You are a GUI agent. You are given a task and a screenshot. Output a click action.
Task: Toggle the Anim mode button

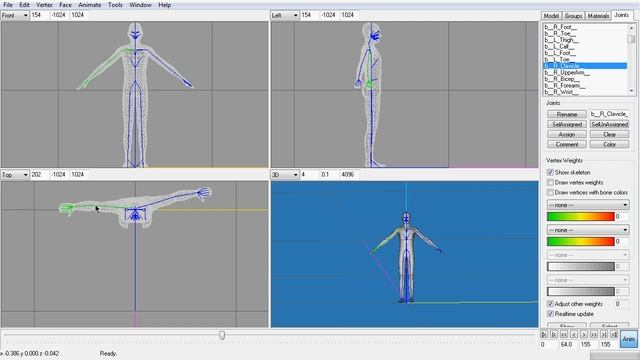[629, 339]
